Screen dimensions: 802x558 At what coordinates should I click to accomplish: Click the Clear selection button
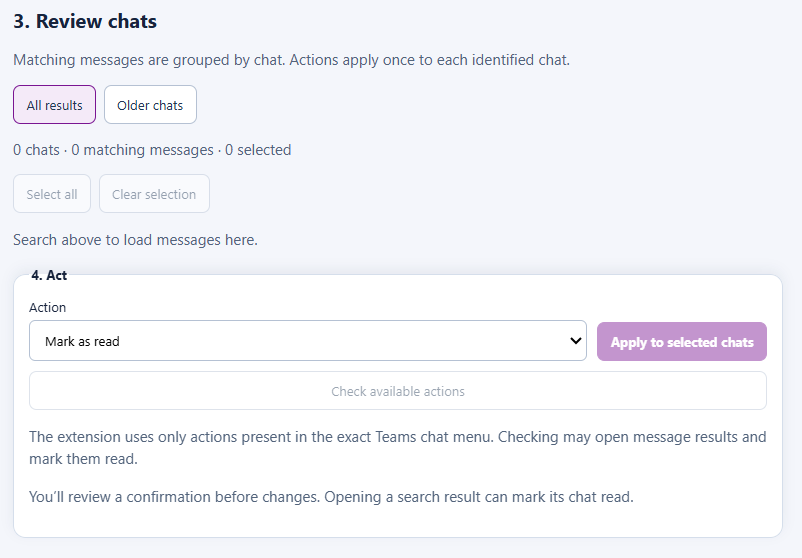tap(154, 194)
